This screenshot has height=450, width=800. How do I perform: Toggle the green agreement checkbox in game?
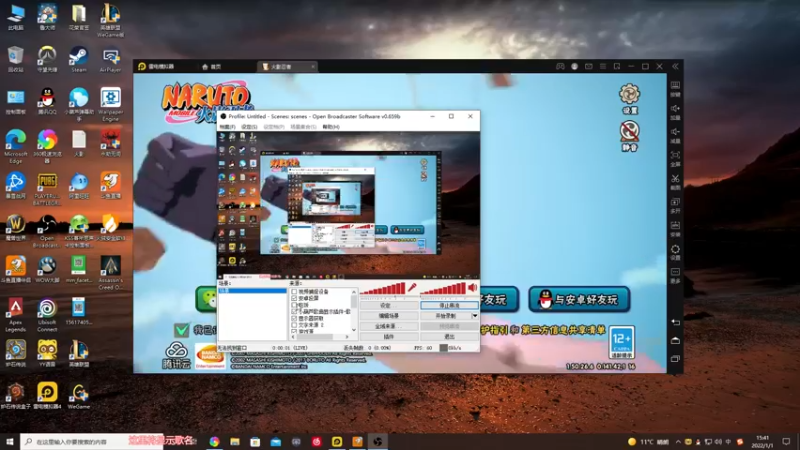point(181,330)
